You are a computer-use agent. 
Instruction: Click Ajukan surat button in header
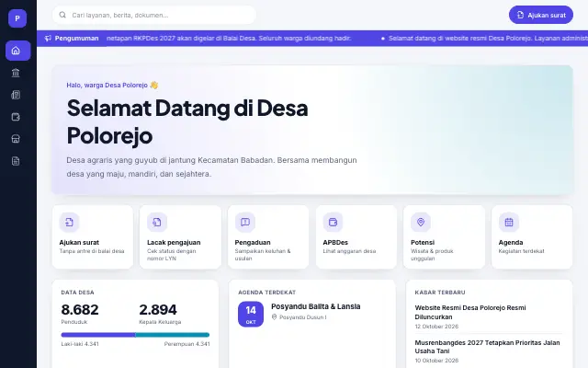click(x=541, y=15)
